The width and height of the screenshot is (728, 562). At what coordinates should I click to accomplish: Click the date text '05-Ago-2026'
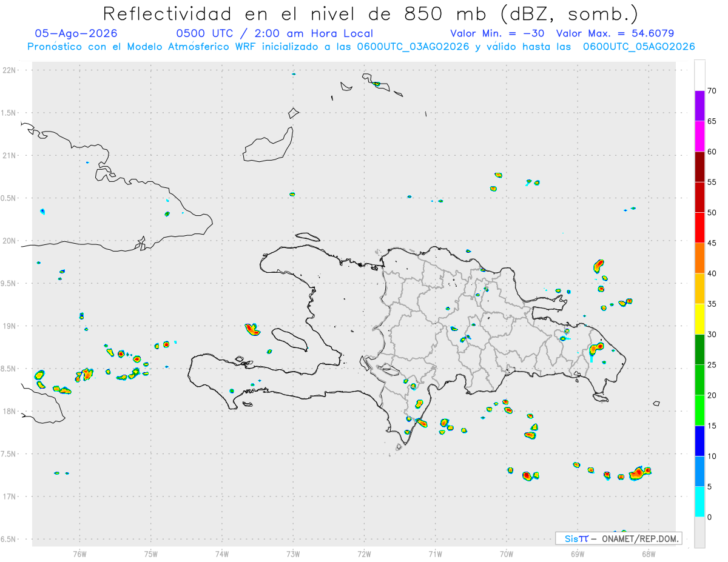76,33
